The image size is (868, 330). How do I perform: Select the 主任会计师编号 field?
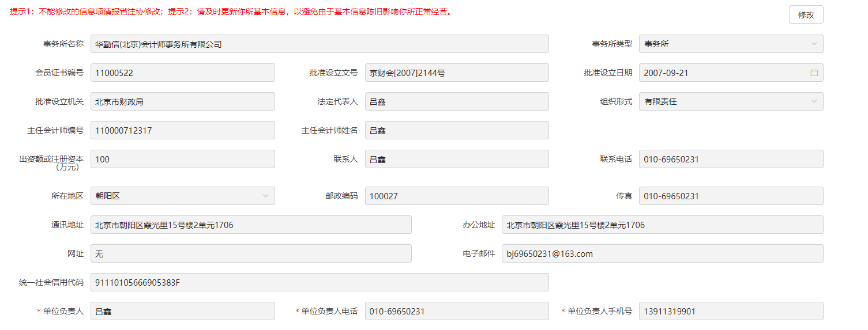point(182,130)
